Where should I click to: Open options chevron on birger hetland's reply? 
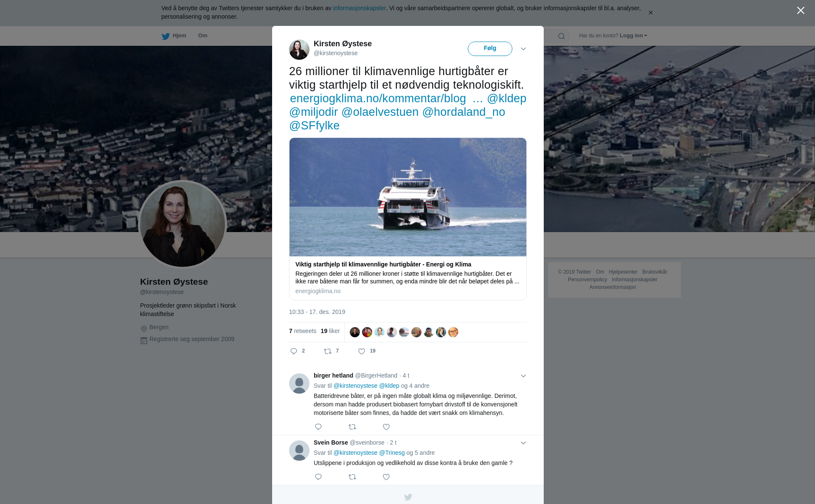point(523,376)
